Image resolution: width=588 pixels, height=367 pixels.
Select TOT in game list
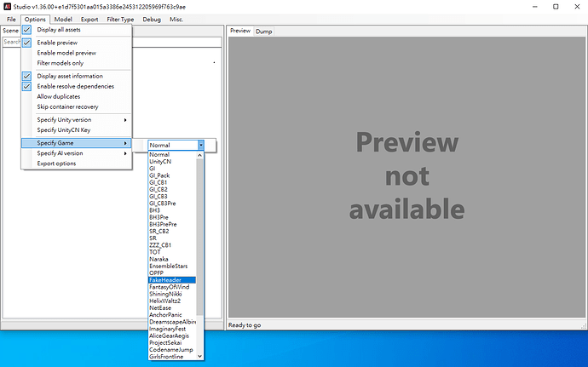coord(172,252)
